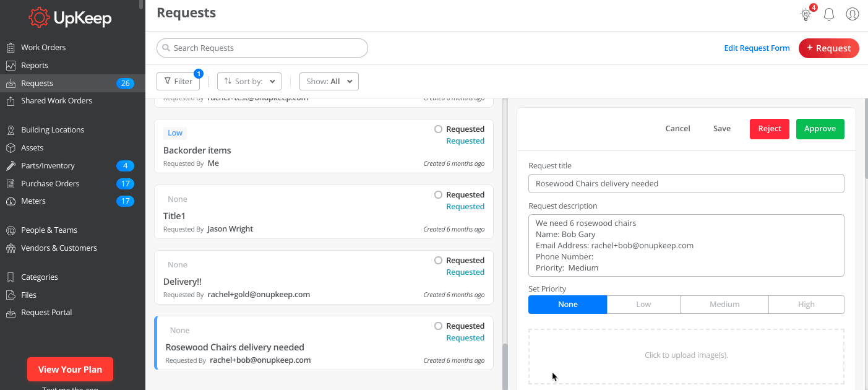Click the Meters gauge icon

tap(11, 201)
